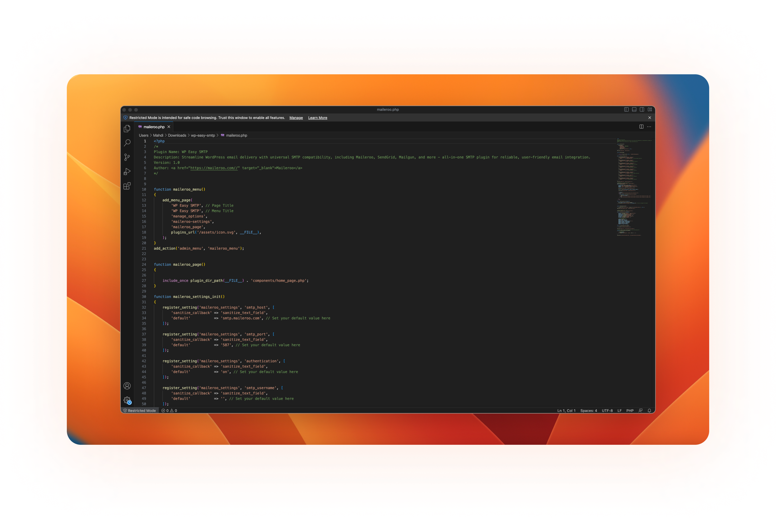Click line number 10 in gutter
This screenshot has width=776, height=532.
point(144,190)
